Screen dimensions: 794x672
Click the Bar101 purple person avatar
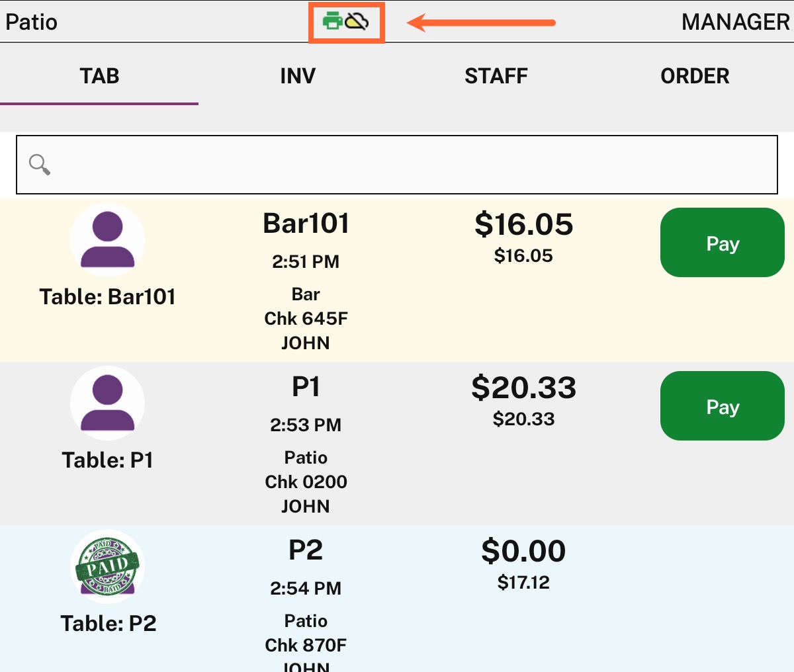[107, 239]
